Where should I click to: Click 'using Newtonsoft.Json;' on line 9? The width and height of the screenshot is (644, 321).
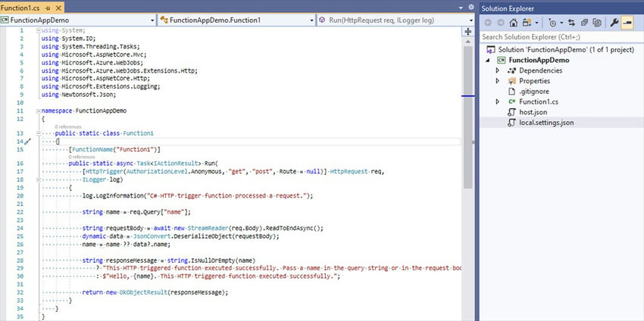pyautogui.click(x=79, y=95)
